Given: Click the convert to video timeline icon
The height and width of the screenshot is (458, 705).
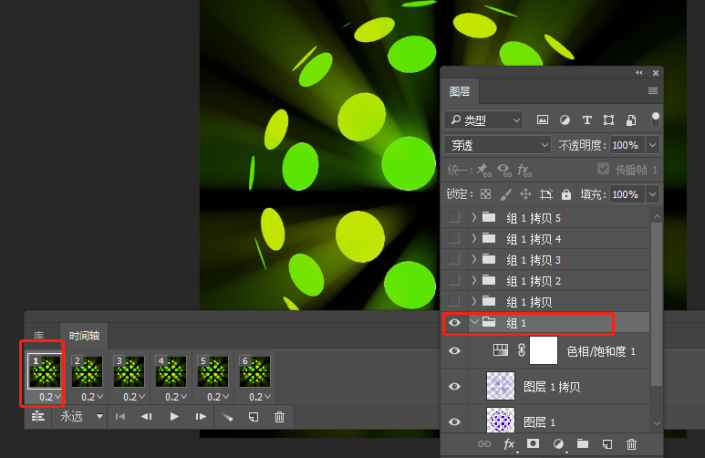Looking at the screenshot, I should (37, 416).
